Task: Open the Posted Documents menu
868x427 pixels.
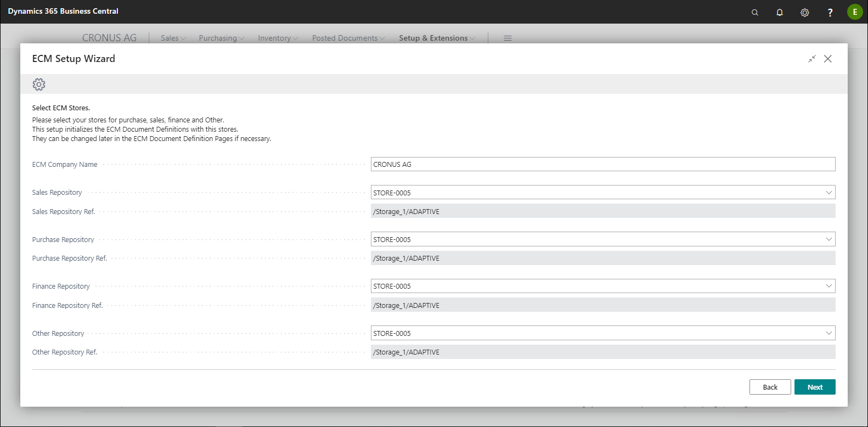Action: click(x=348, y=38)
